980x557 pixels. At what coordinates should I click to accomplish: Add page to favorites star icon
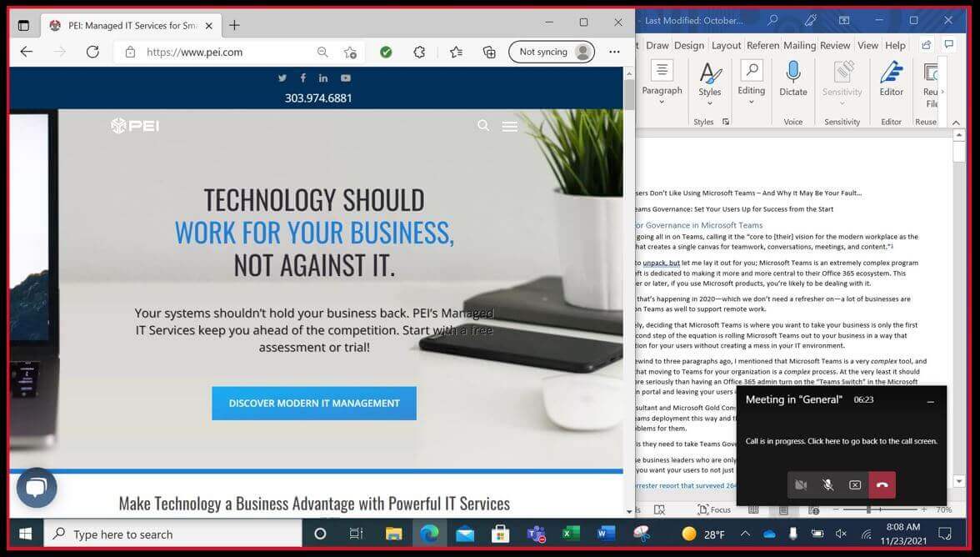point(350,52)
